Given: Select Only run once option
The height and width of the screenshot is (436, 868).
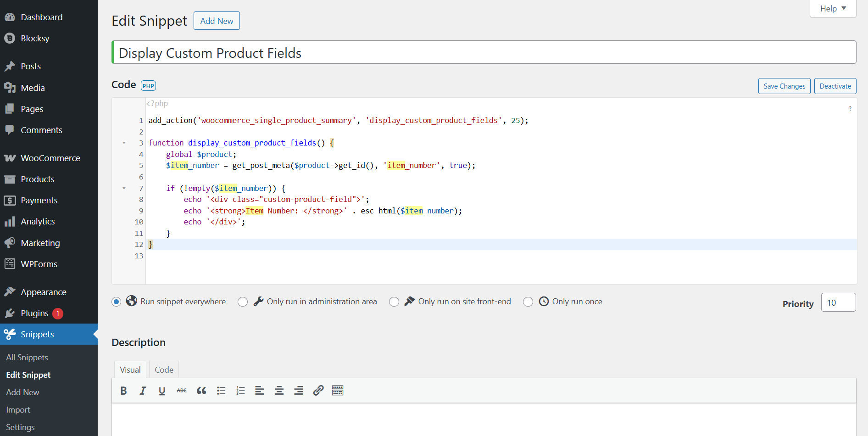Looking at the screenshot, I should 528,302.
